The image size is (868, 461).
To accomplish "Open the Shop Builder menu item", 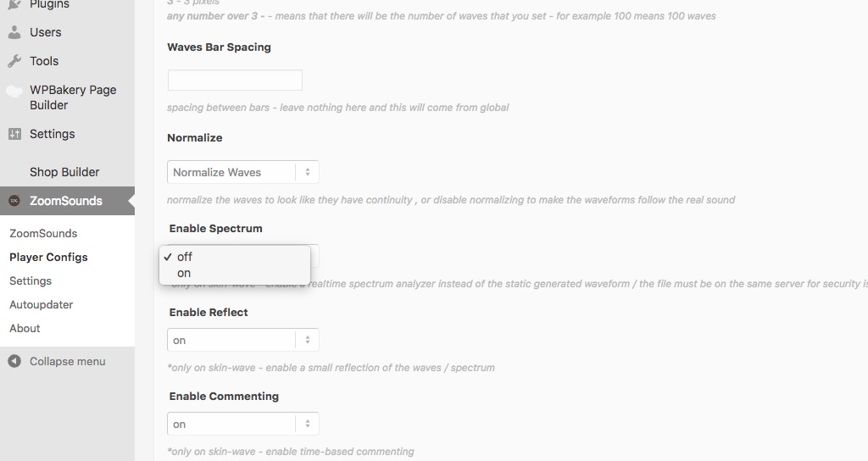I will point(64,172).
